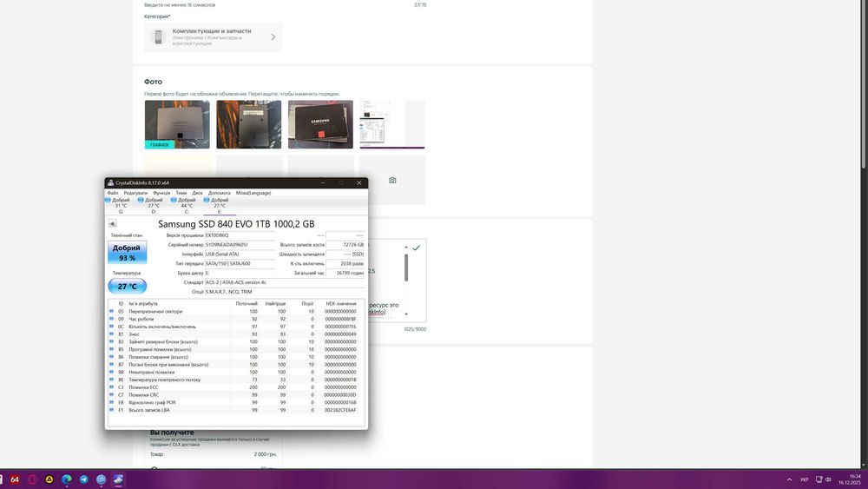Click status dot for attribute 09 Час роботи
Image resolution: width=868 pixels, height=489 pixels.
[x=111, y=319]
